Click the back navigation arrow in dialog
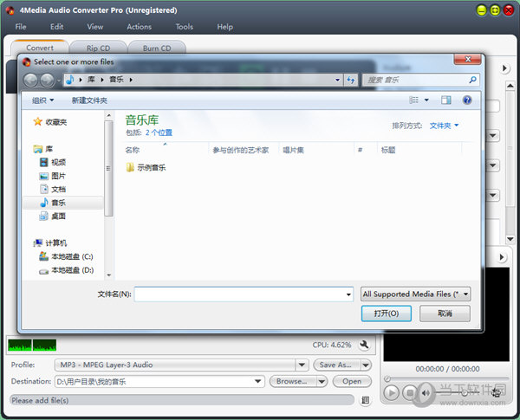The width and height of the screenshot is (520, 420). pyautogui.click(x=30, y=80)
